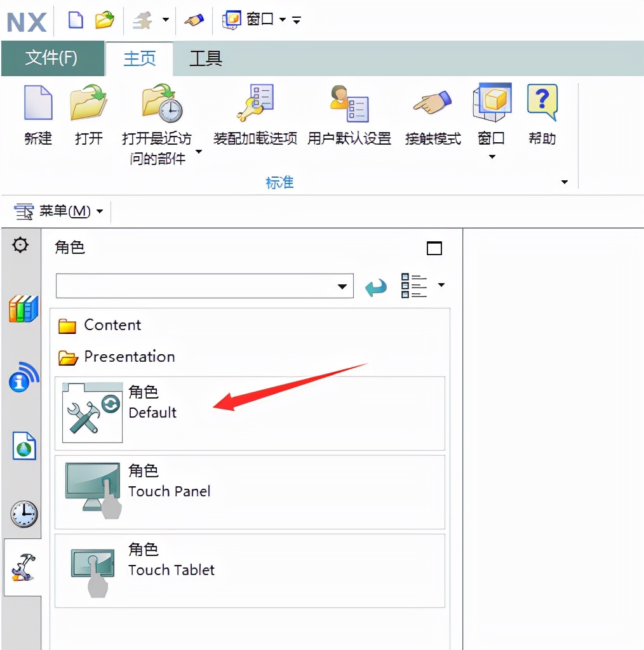Click the Open folder icon in quick access toolbar
This screenshot has width=644, height=650.
pos(105,20)
